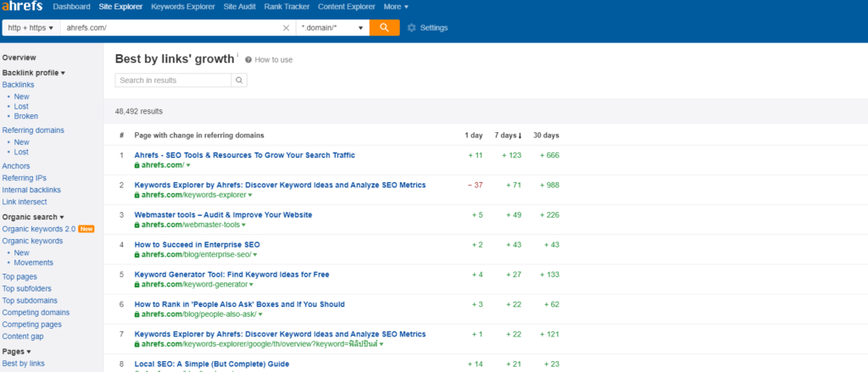Open Link intersect report
This screenshot has width=868, height=372.
click(x=25, y=202)
